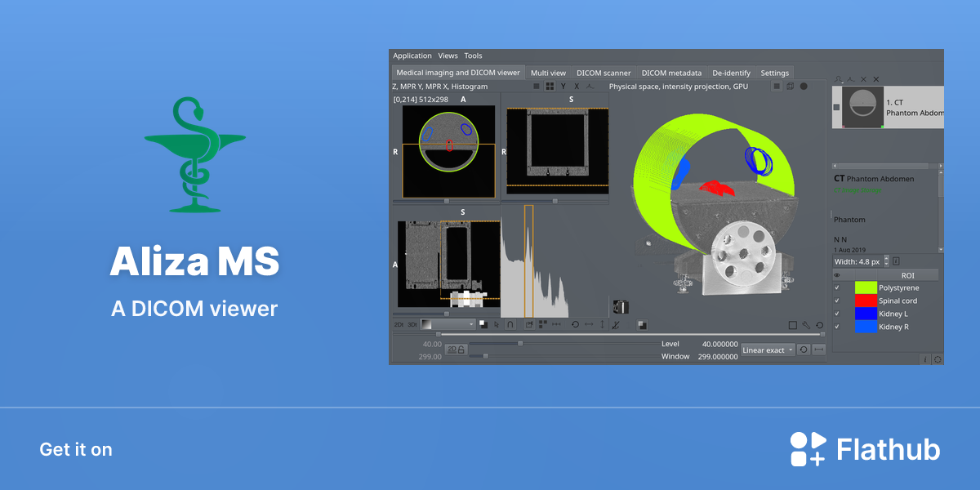
Task: Click the square icon in 3D view header
Action: [777, 86]
